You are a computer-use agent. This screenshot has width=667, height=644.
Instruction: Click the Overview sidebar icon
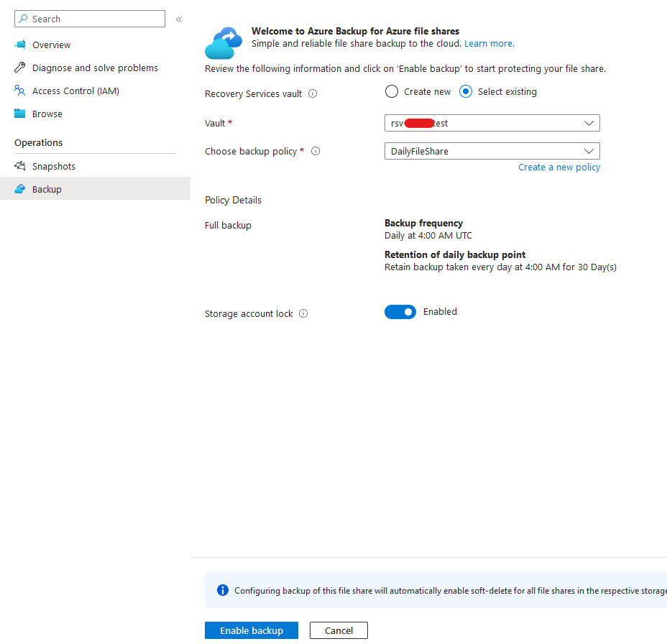(x=20, y=45)
